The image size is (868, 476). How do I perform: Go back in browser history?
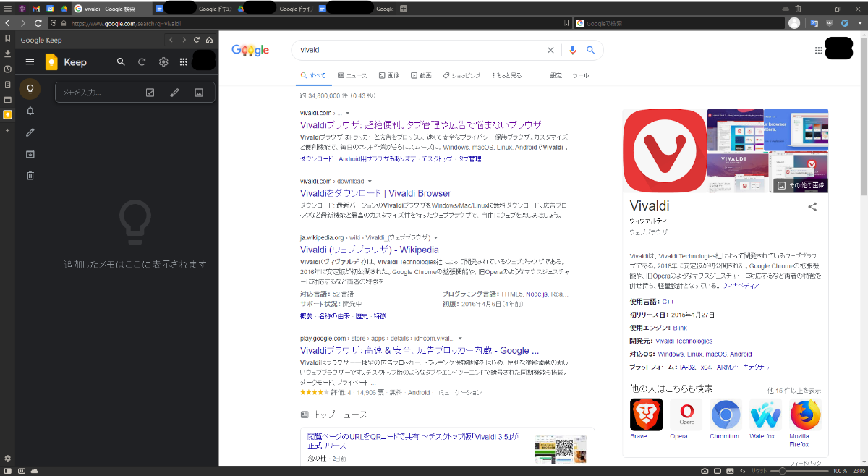click(7, 23)
